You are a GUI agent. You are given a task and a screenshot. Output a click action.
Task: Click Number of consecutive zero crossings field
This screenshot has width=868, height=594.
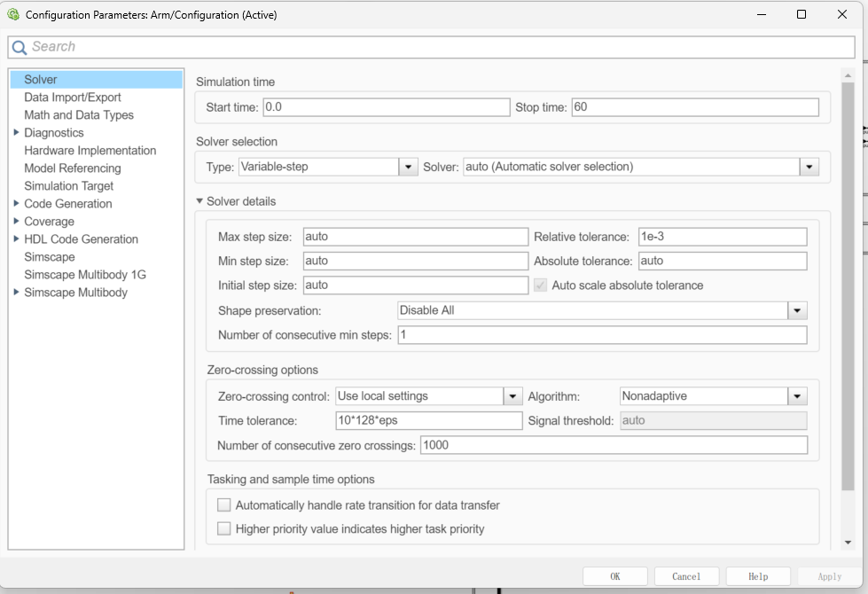(x=614, y=445)
